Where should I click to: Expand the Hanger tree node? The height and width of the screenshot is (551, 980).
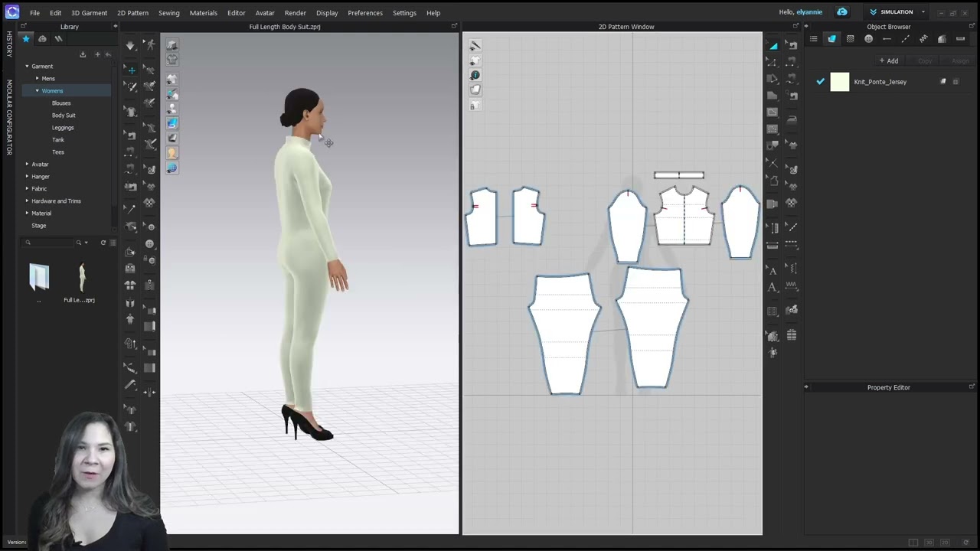coord(27,177)
